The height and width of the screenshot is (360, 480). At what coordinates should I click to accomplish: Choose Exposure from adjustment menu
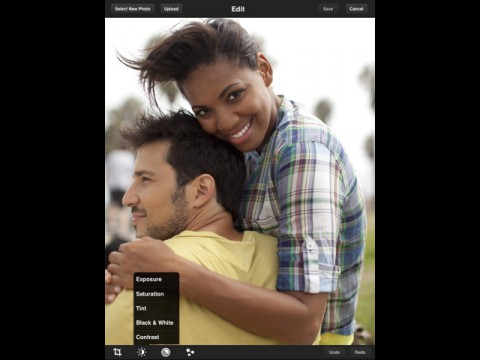point(156,279)
